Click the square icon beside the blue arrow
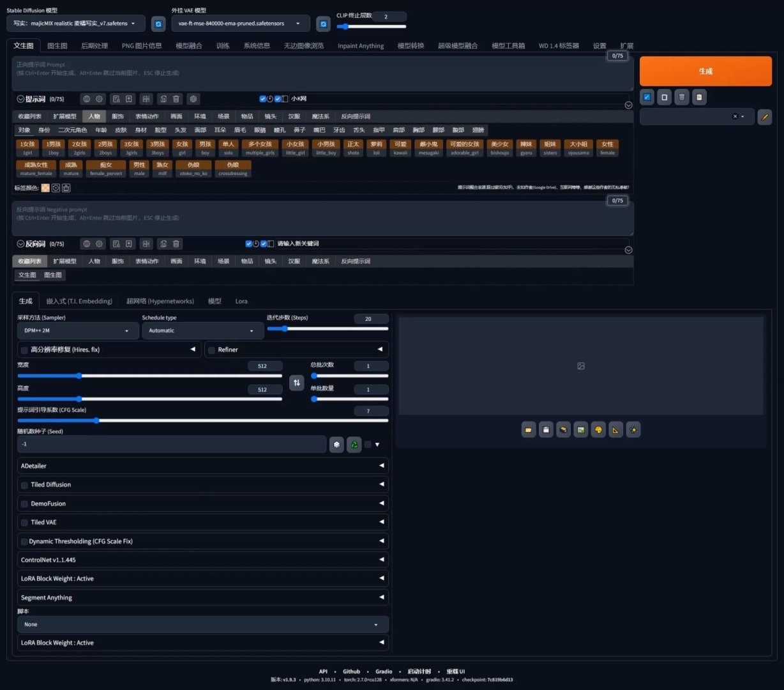Viewport: 784px width, 690px height. pyautogui.click(x=664, y=97)
